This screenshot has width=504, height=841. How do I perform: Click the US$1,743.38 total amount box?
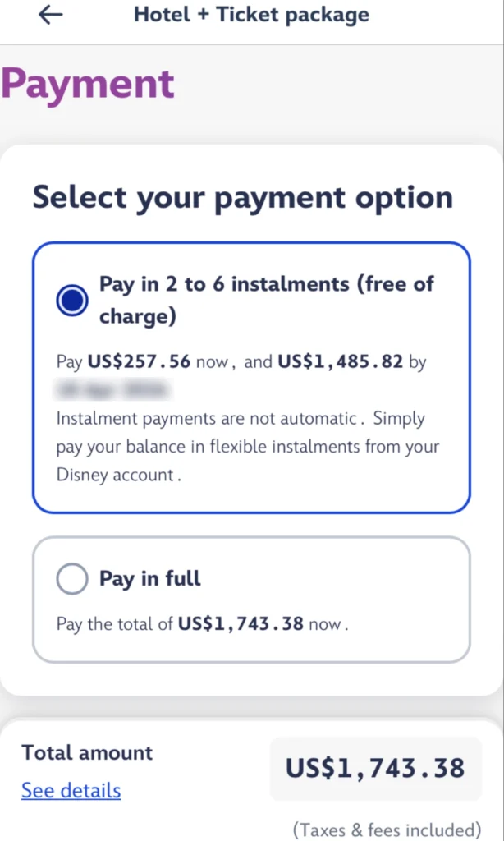tap(375, 769)
